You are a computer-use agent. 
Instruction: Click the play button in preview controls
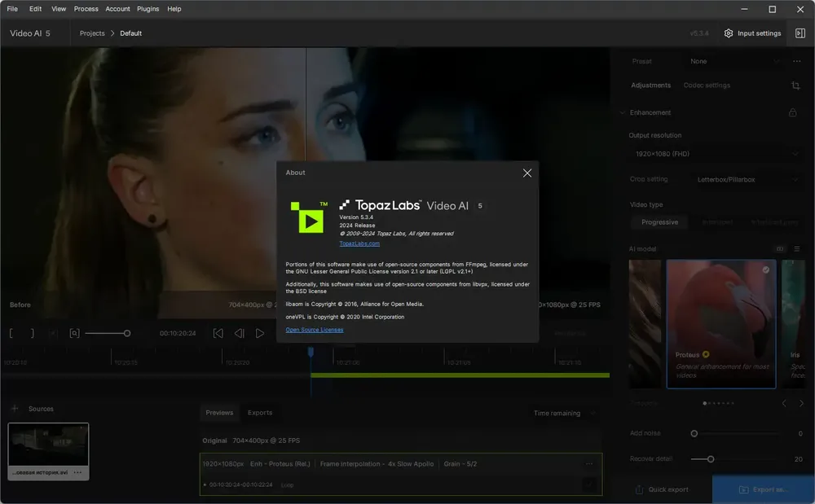coord(260,333)
